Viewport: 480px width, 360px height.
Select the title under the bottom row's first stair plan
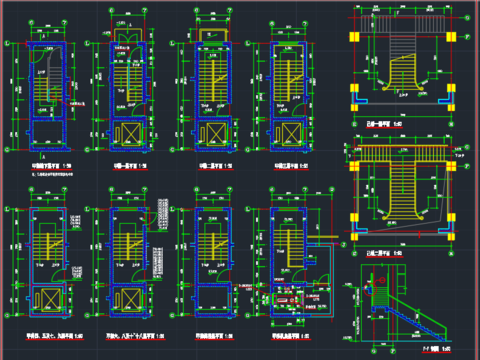(x=55, y=336)
